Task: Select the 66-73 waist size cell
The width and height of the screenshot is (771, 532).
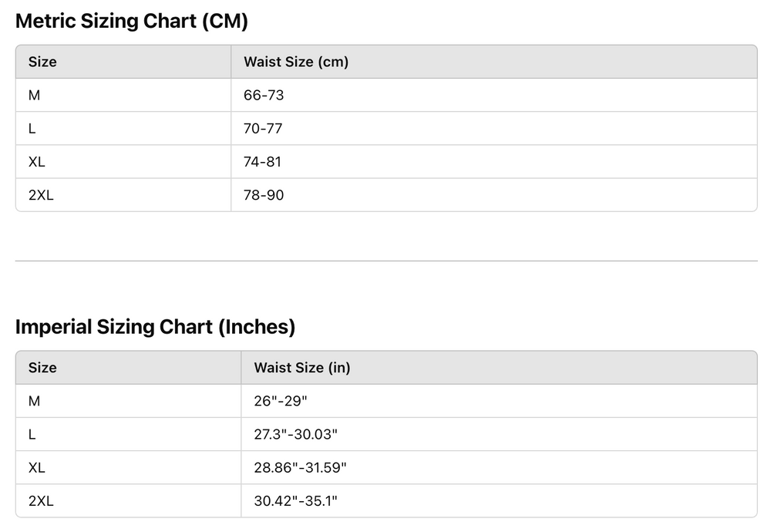Action: tap(264, 96)
